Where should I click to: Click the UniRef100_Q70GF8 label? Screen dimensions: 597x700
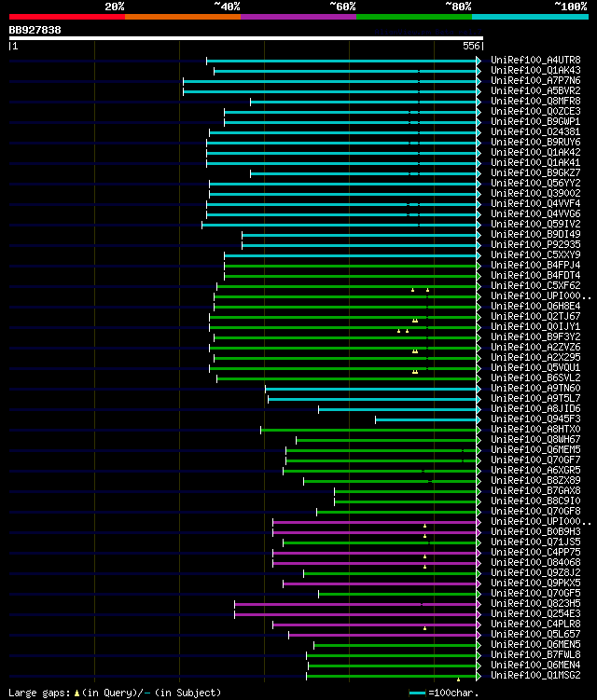tap(535, 512)
